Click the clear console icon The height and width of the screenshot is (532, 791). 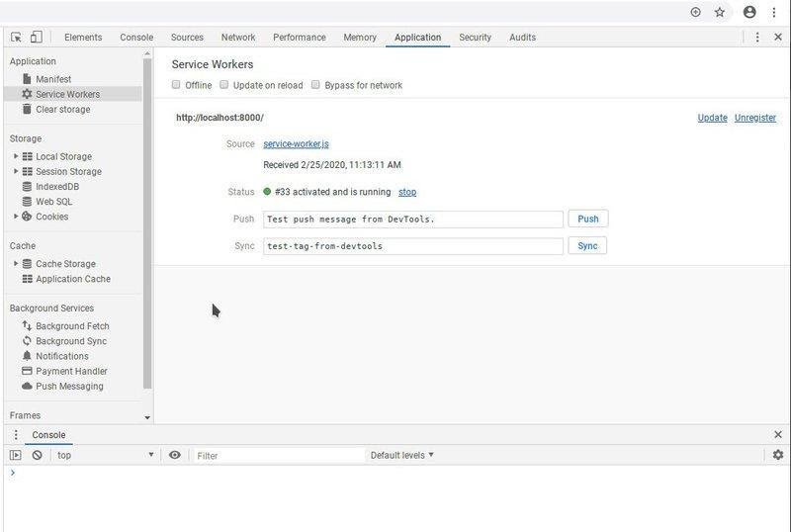click(37, 455)
